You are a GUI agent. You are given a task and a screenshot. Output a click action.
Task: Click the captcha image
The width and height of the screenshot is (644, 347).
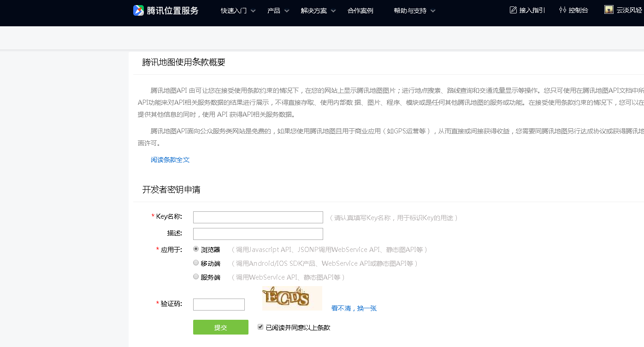pyautogui.click(x=292, y=298)
